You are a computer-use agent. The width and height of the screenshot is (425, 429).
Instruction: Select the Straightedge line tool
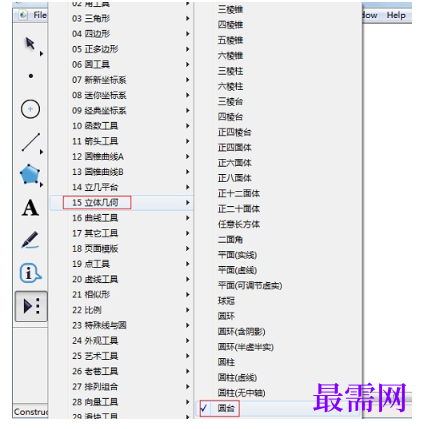coord(31,142)
